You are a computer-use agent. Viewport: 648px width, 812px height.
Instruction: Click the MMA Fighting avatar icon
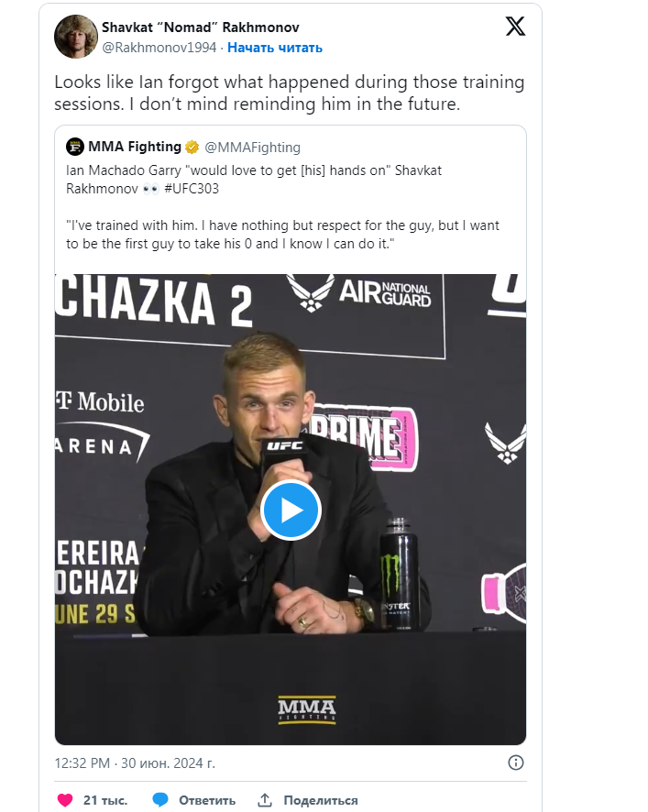pos(75,147)
